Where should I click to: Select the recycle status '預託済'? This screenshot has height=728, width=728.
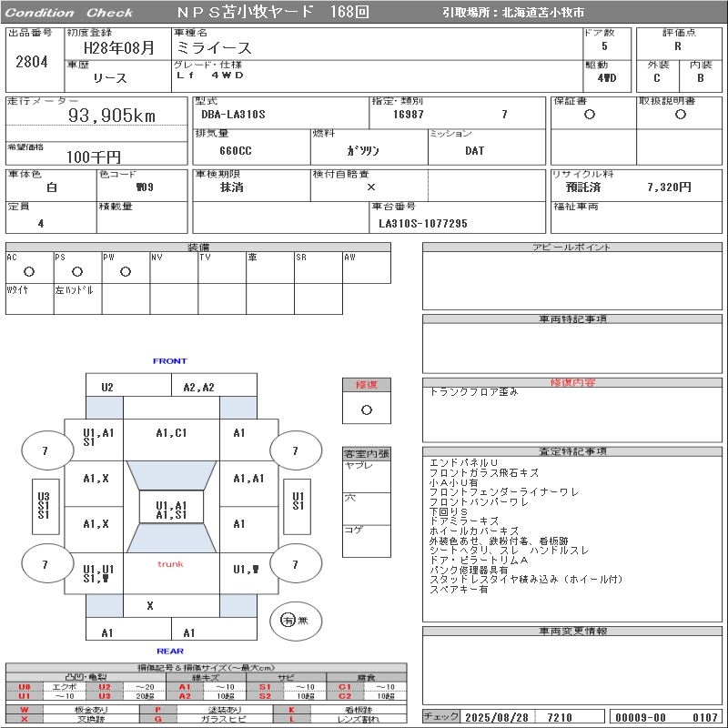[582, 187]
